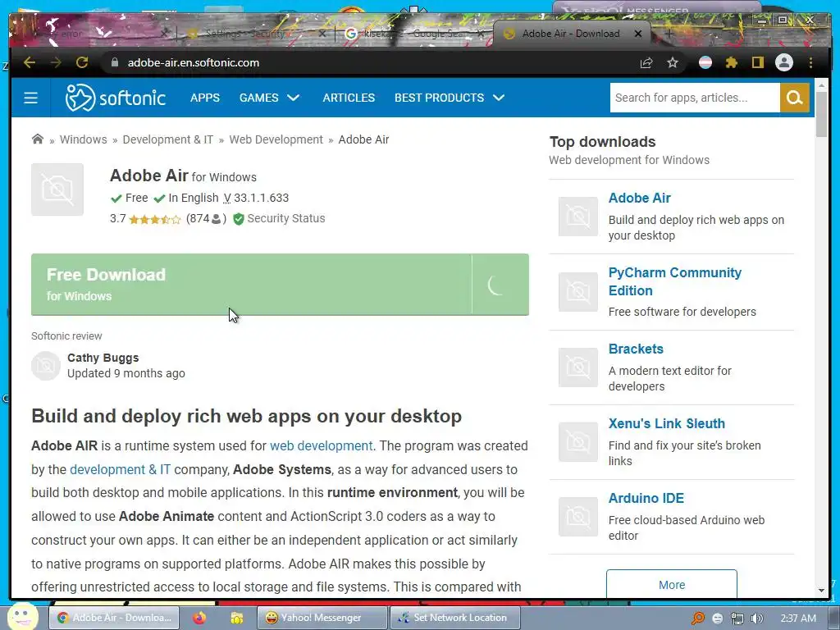This screenshot has height=630, width=840.
Task: Click the address bar URL
Action: (194, 62)
